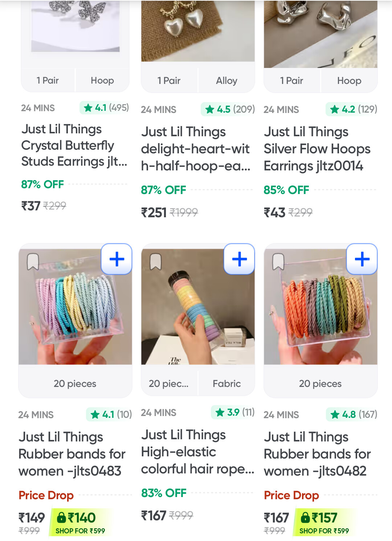Tap the 4.2 star rating for Silver Flow Hoops
Image resolution: width=392 pixels, height=541 pixels.
(352, 109)
